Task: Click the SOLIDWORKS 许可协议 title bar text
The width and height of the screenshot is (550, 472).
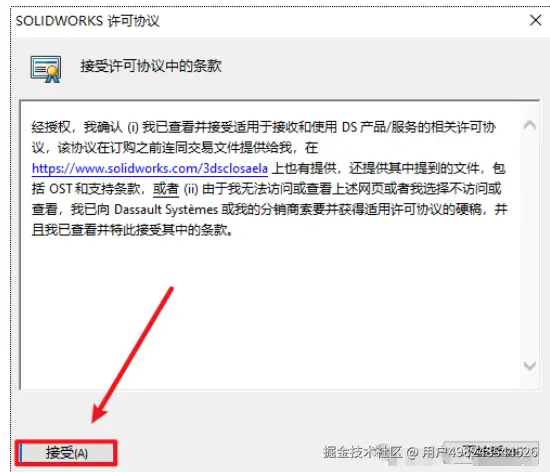Action: 88,21
